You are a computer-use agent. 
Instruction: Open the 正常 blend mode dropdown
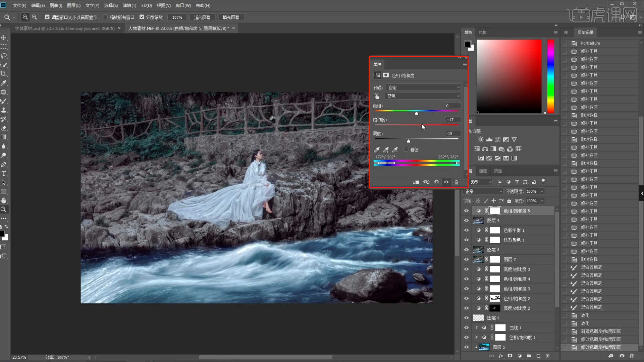pyautogui.click(x=483, y=191)
